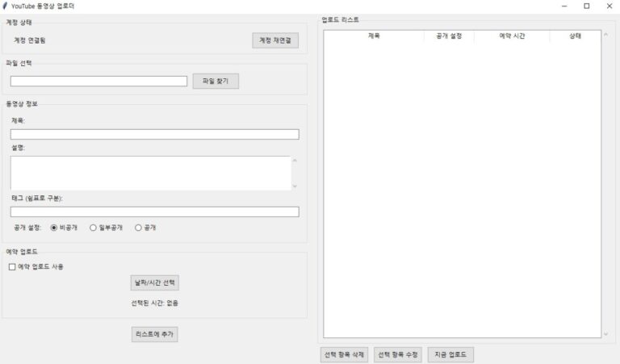Click the 선택 항목 수정 button
The image size is (620, 364).
tap(398, 354)
